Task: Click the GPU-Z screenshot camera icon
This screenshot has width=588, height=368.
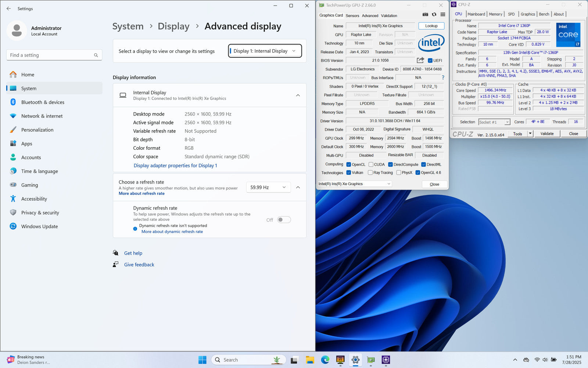Action: coord(425,15)
